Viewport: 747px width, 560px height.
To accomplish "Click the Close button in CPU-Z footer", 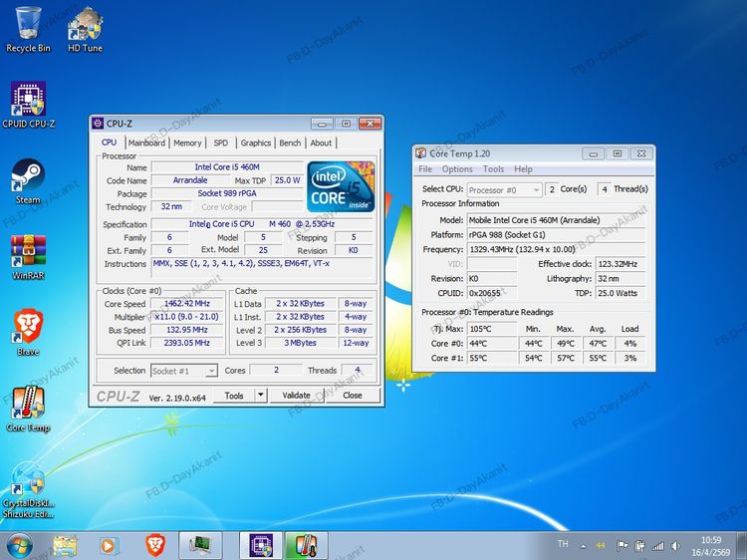I will click(353, 396).
